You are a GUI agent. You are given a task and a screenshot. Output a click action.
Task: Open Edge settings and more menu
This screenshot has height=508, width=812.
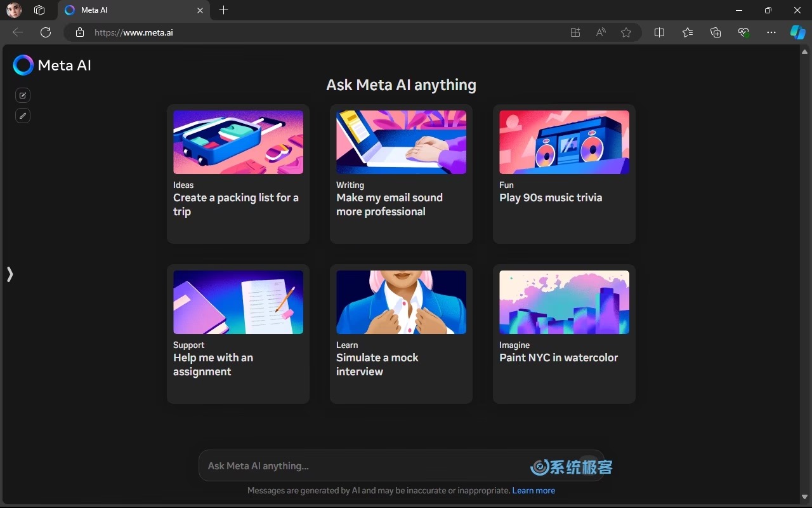(x=771, y=32)
